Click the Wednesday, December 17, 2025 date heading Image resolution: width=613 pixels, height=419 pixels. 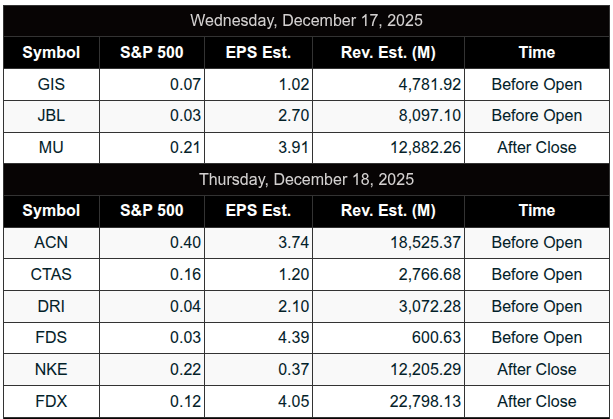[x=306, y=20]
